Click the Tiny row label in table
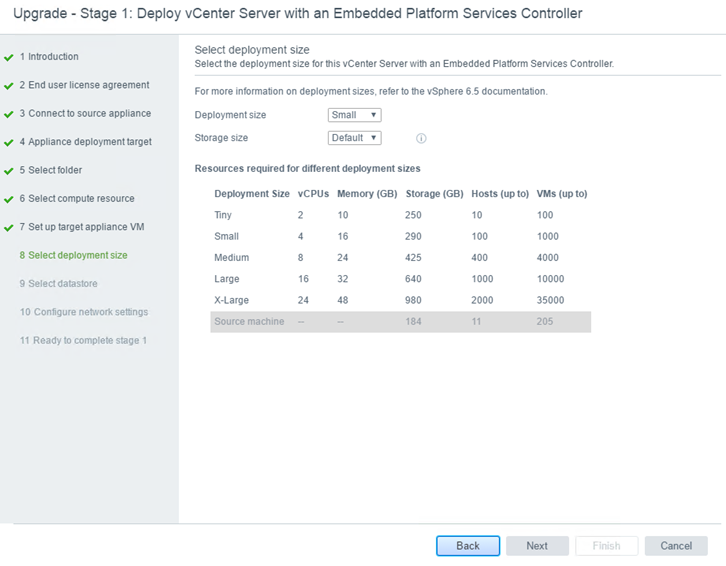Viewport: 726px width, 566px height. coord(223,215)
